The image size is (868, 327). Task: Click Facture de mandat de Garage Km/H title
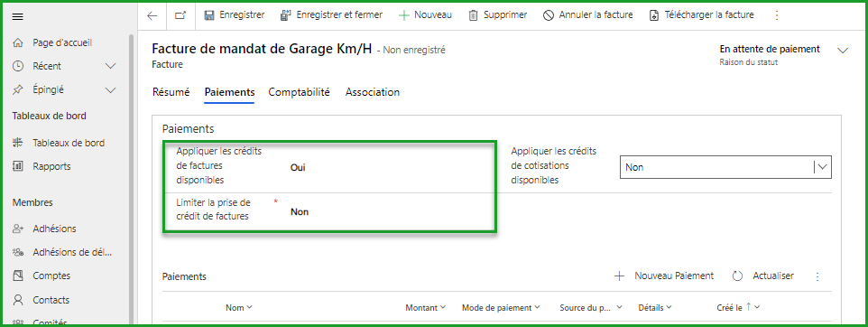click(x=262, y=49)
